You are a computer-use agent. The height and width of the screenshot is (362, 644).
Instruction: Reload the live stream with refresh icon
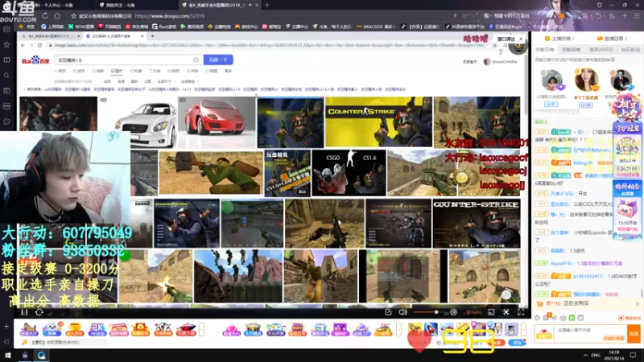coord(39,312)
